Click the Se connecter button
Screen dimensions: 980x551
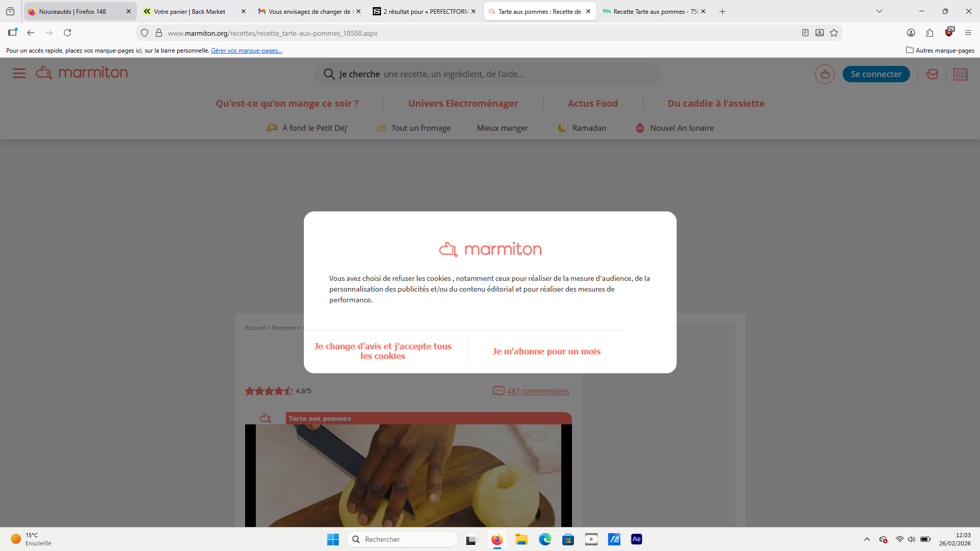[x=876, y=75]
